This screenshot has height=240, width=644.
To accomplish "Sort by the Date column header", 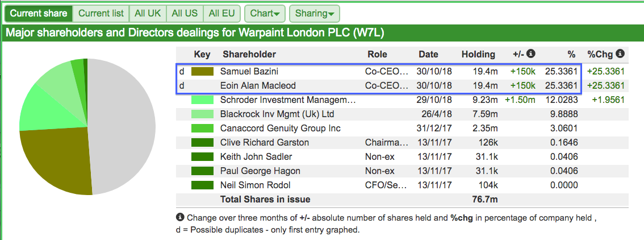I will pyautogui.click(x=428, y=54).
